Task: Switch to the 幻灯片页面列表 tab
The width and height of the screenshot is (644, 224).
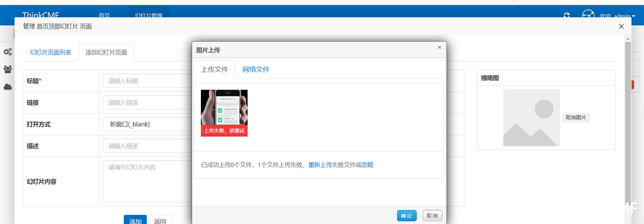Action: point(51,53)
